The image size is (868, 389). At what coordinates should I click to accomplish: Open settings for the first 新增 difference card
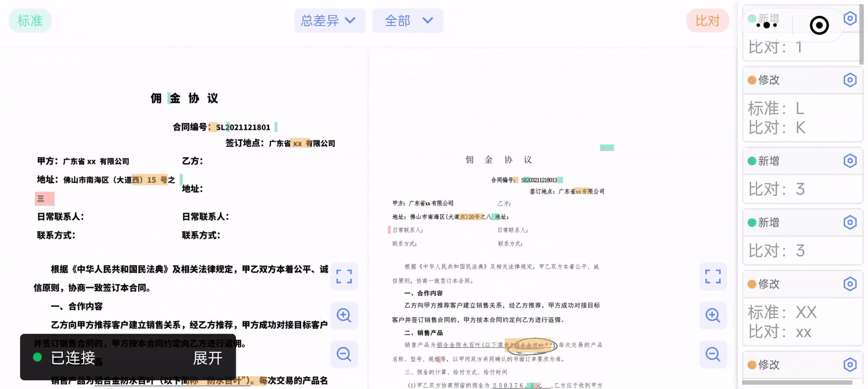(x=850, y=19)
